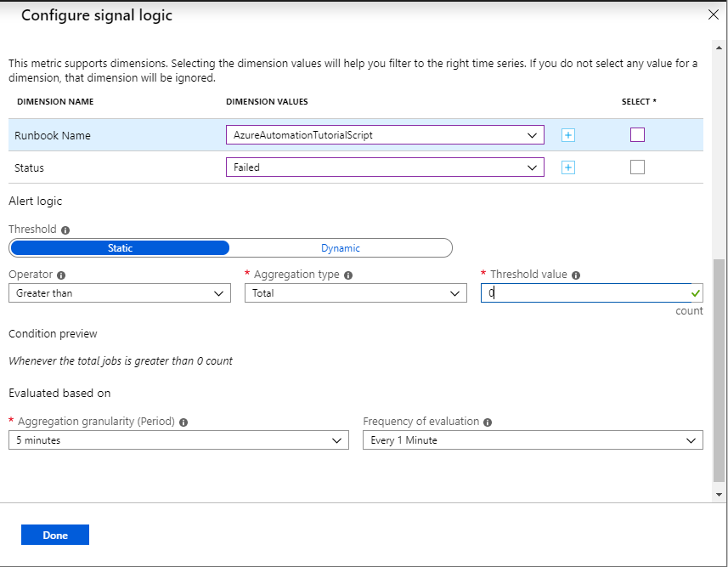Viewport: 728px width, 567px height.
Task: Select the Static threshold option
Action: point(120,248)
